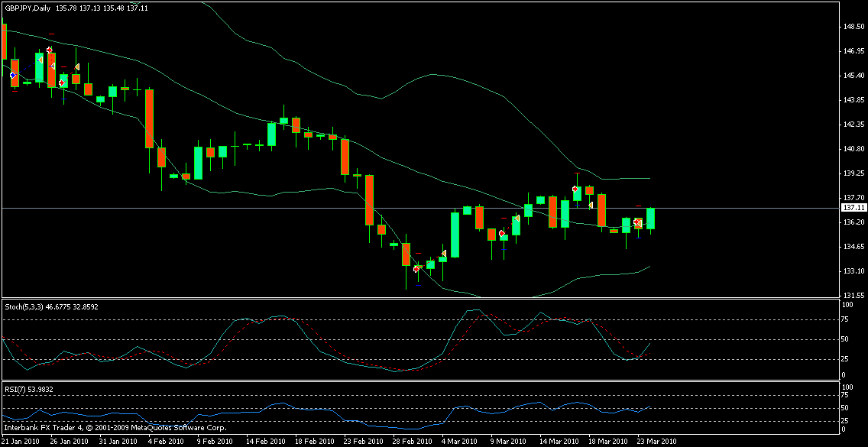Click the RSI(7) indicator label
The height and width of the screenshot is (447, 868).
click(x=16, y=389)
